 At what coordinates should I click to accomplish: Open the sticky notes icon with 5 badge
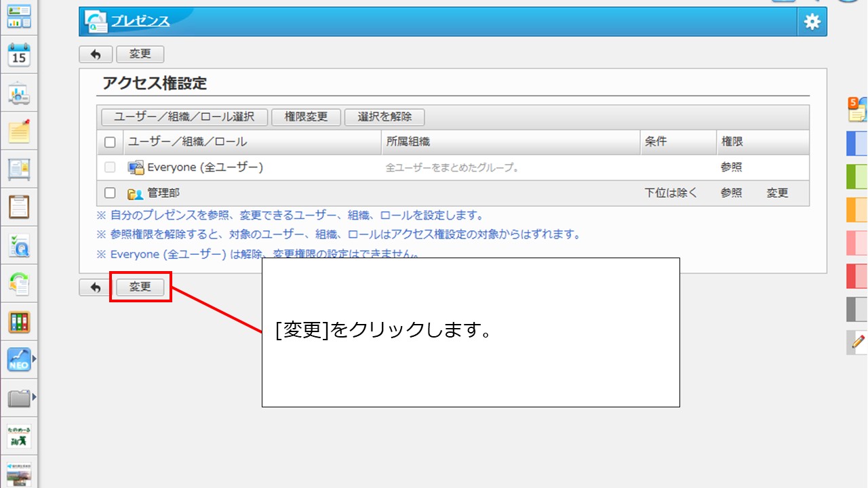pos(857,109)
